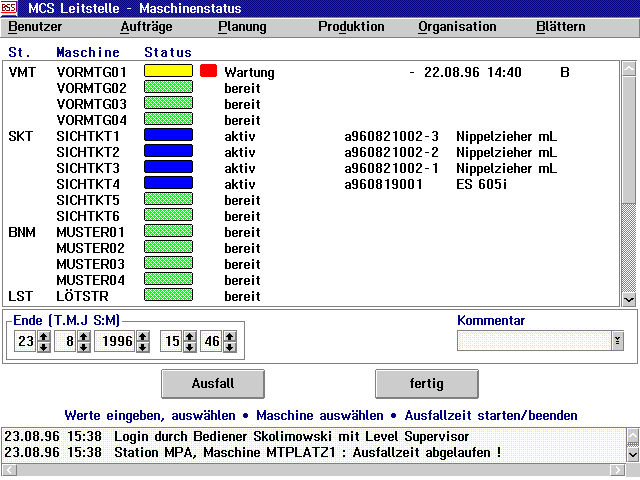Screen dimensions: 640x480
Task: Click the green status indicator for LÖTSTR
Action: (x=168, y=296)
